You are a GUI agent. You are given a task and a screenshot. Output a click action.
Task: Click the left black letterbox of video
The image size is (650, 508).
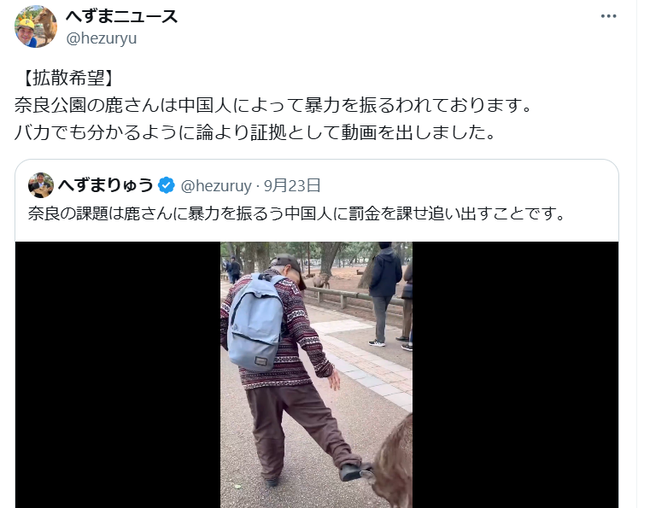coord(118,375)
